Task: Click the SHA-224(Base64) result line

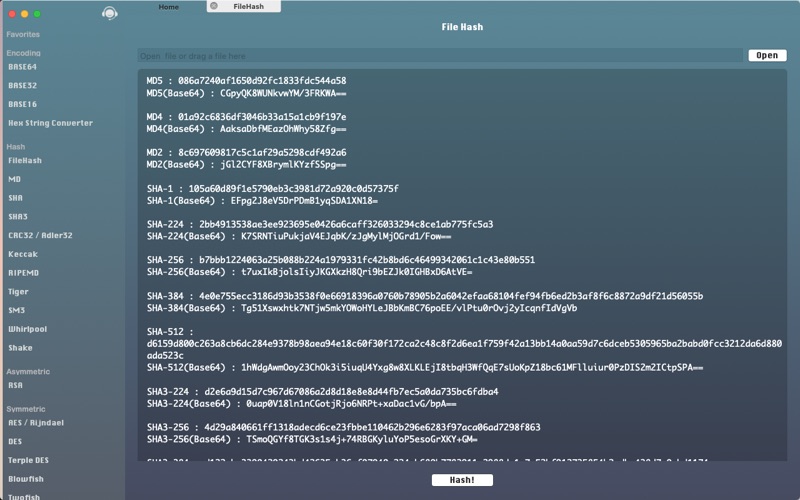Action: pyautogui.click(x=299, y=237)
